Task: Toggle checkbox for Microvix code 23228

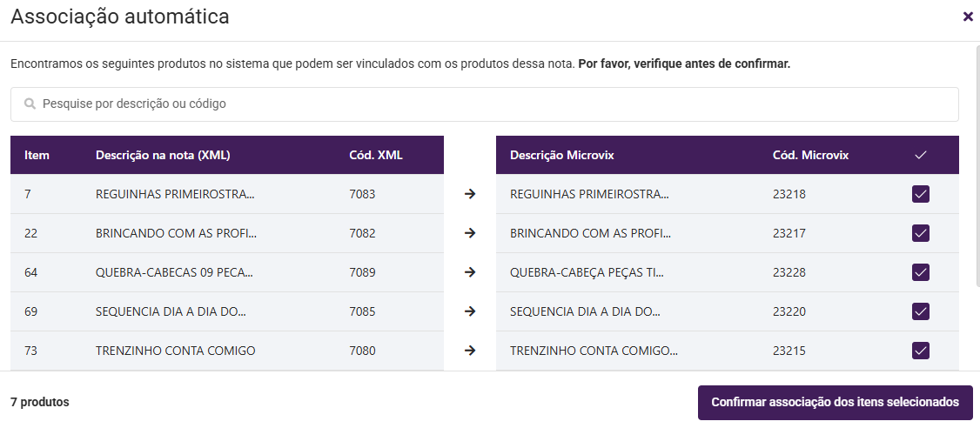Action: point(921,272)
